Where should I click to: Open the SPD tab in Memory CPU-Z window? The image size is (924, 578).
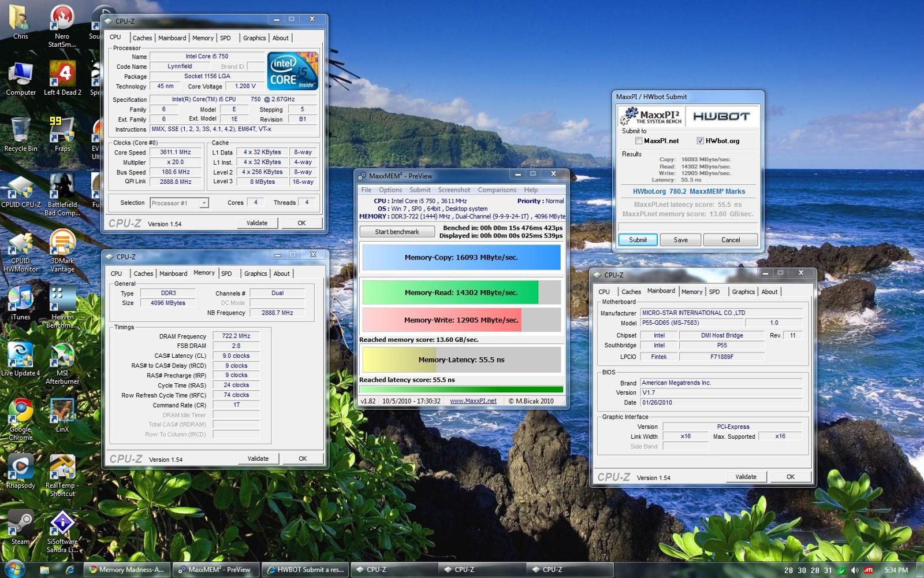tap(226, 274)
